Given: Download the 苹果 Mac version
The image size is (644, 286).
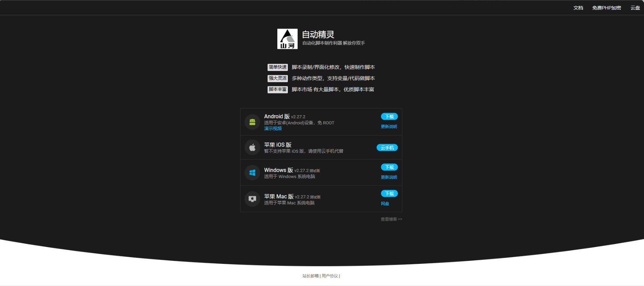Looking at the screenshot, I should (389, 194).
